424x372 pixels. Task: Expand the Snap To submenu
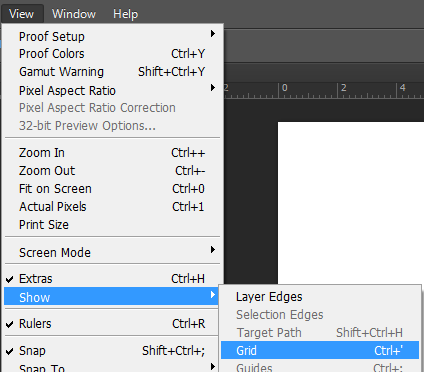click(x=112, y=367)
